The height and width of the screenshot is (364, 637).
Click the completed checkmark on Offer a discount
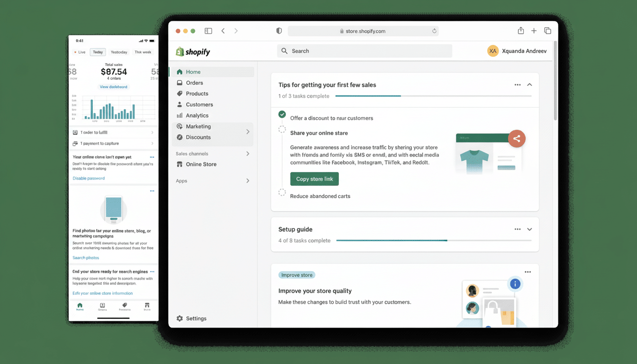click(x=282, y=114)
